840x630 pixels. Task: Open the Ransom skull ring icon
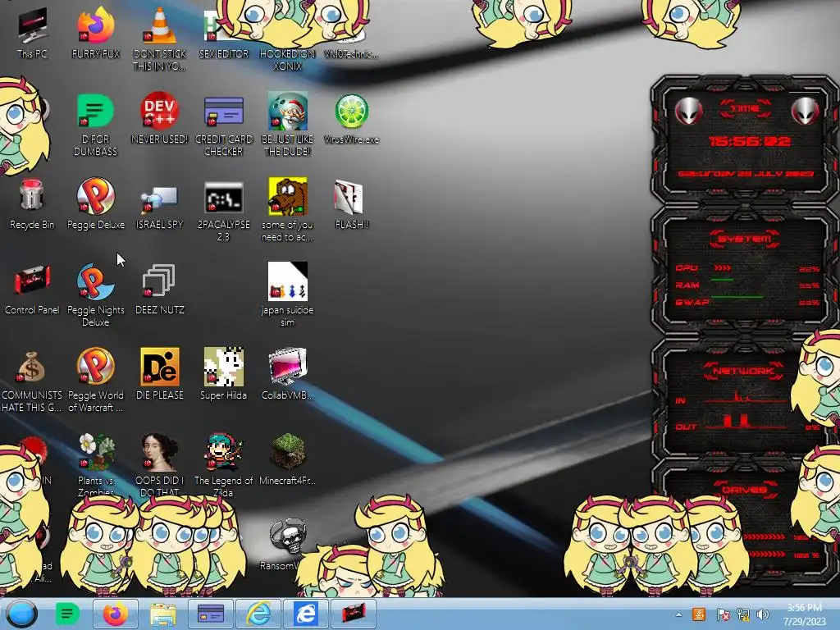(288, 536)
